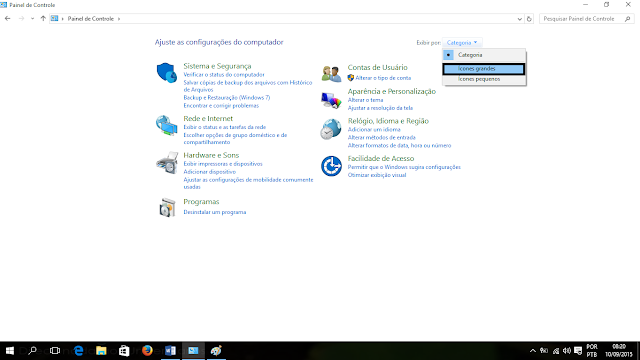
Task: Click Alterar o tipo de conta
Action: coord(383,78)
